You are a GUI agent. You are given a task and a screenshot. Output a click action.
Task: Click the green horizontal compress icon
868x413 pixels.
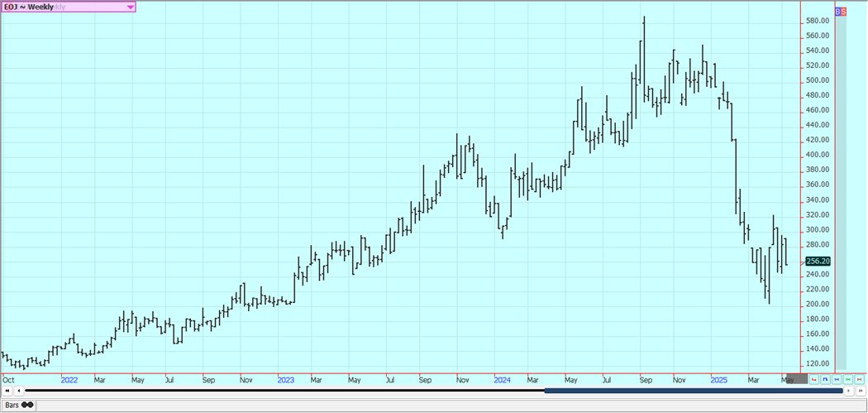[x=847, y=380]
